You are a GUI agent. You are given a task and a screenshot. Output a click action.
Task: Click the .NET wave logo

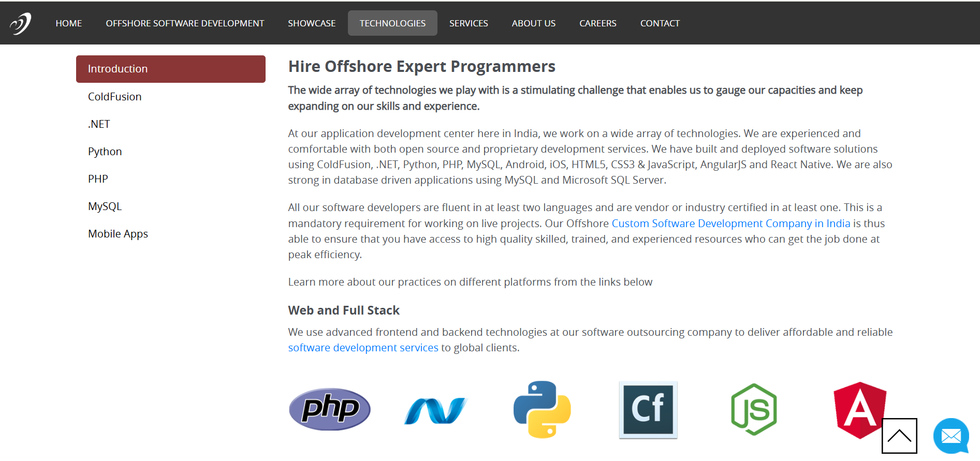[435, 411]
